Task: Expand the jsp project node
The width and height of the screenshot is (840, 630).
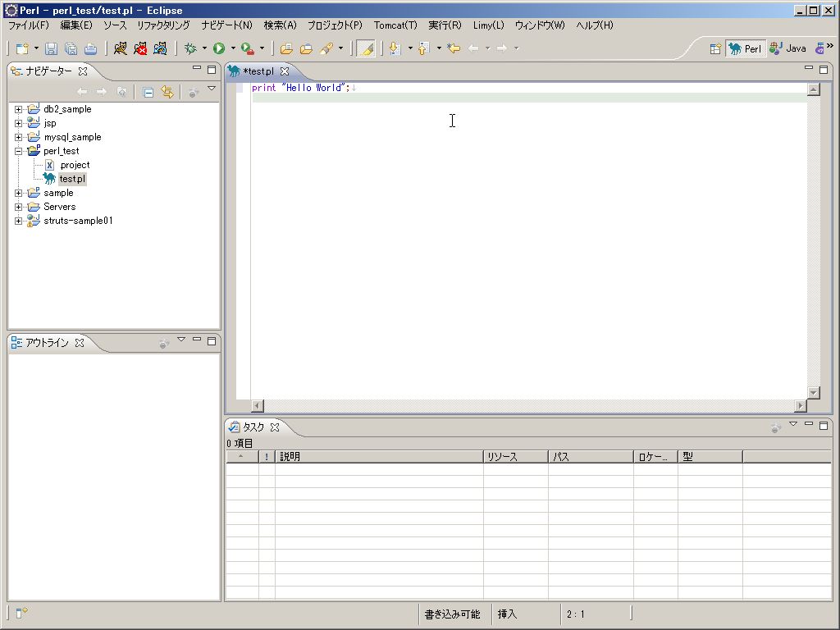Action: coord(18,123)
